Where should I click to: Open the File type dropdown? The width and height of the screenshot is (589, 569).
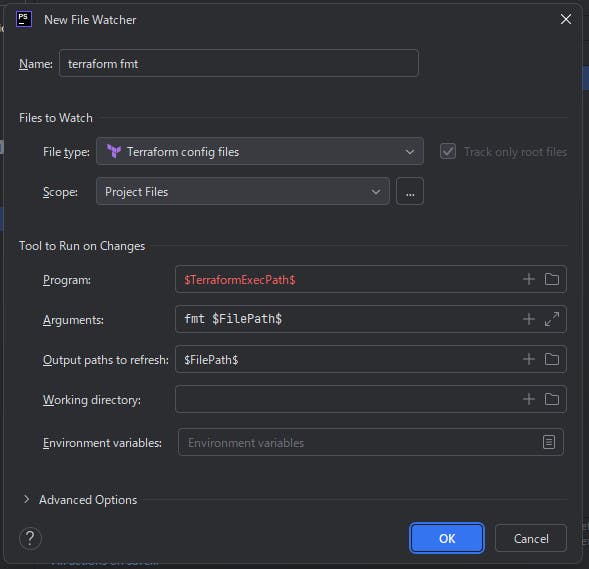pyautogui.click(x=260, y=151)
